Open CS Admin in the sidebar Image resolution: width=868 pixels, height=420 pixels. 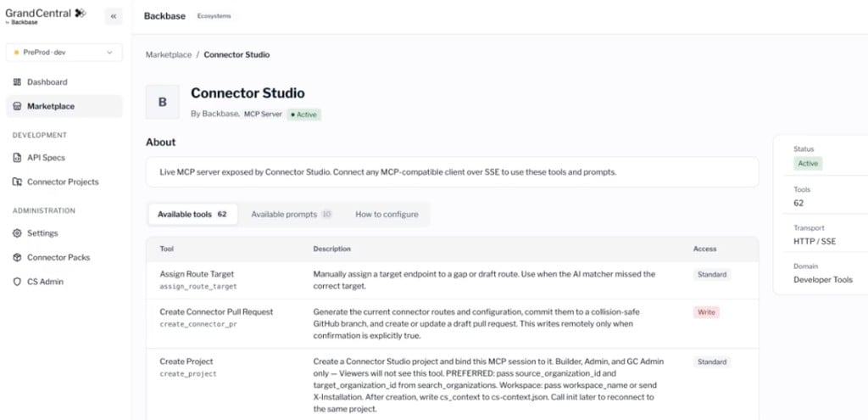coord(64,282)
